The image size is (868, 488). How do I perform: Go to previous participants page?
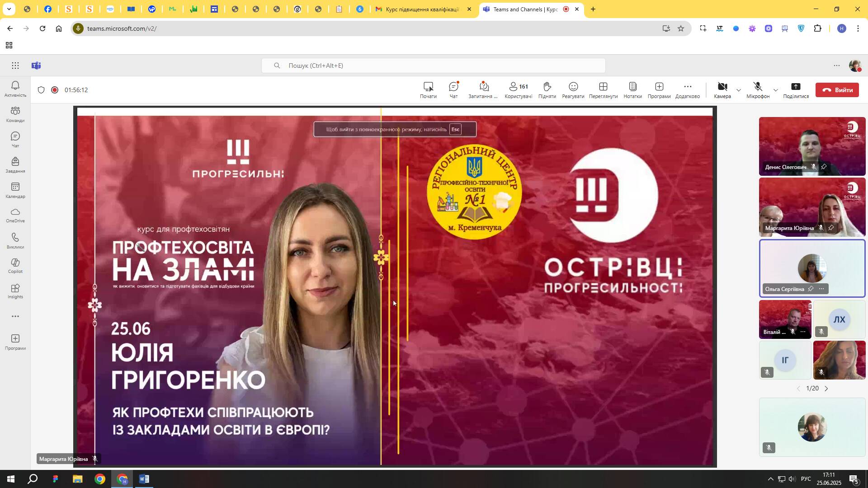(798, 389)
